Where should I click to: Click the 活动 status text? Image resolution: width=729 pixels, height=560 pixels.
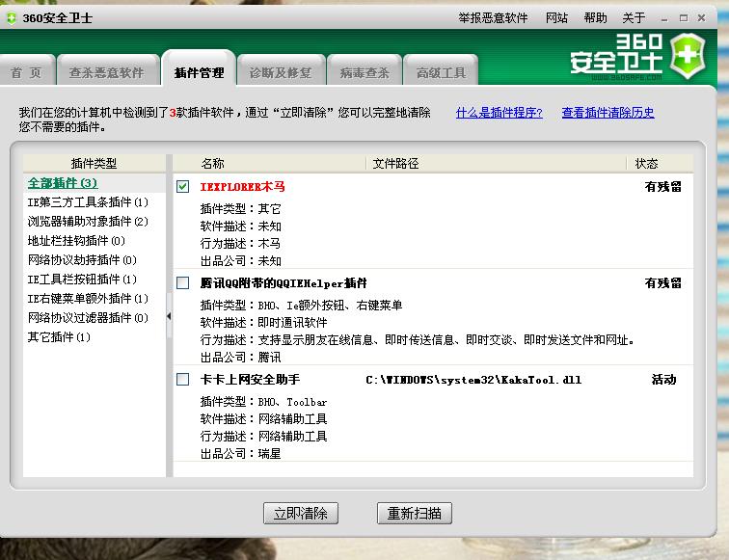[x=663, y=380]
